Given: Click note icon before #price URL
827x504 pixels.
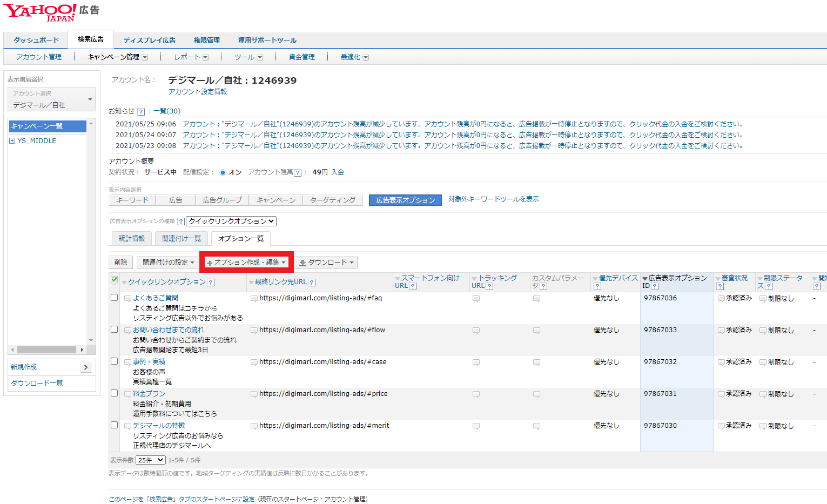Looking at the screenshot, I should pyautogui.click(x=254, y=394).
